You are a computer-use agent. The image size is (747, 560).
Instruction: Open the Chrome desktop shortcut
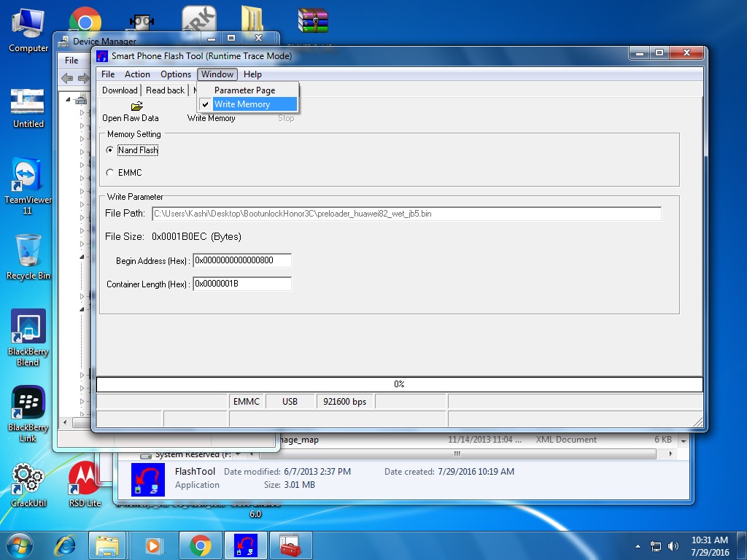(x=85, y=20)
